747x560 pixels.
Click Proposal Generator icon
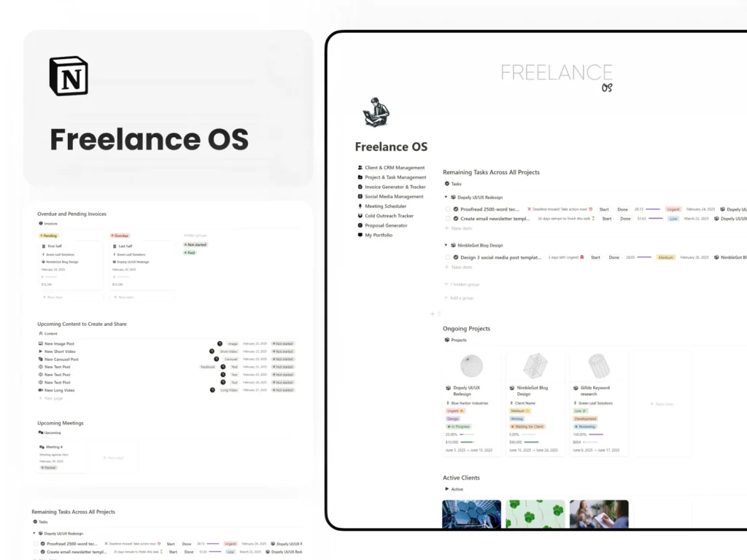pos(360,225)
